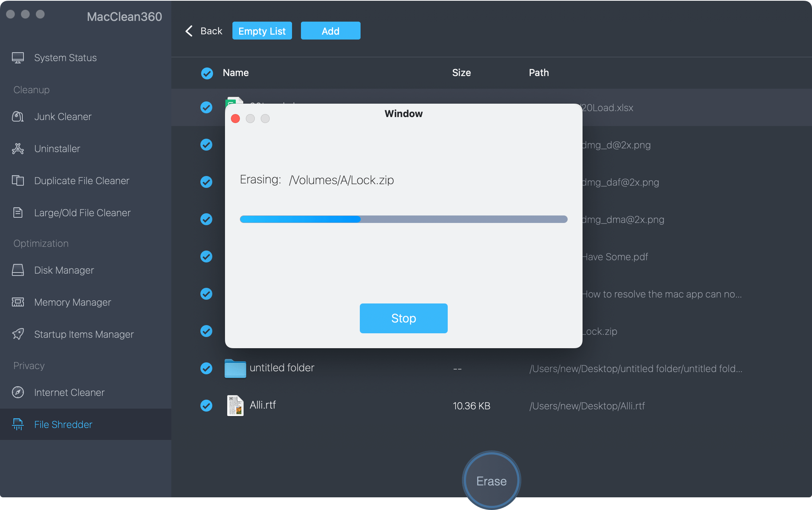Click the Empty List button

[262, 31]
